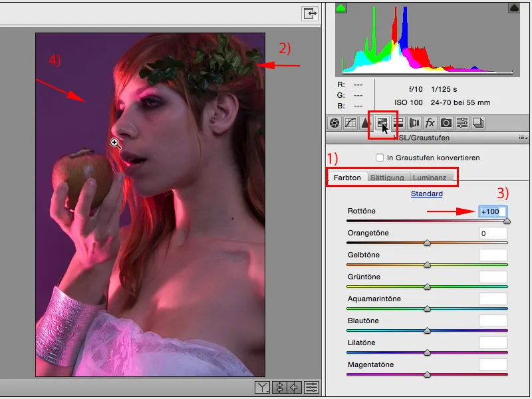This screenshot has height=399, width=532.
Task: Click the Aquamarintöne value field
Action: 493,299
